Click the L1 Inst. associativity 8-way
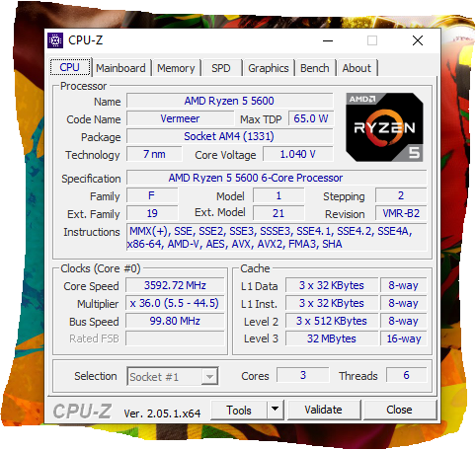 (404, 303)
